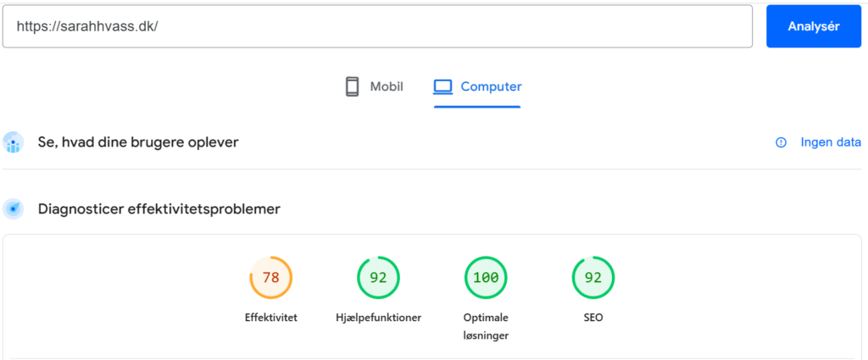The width and height of the screenshot is (868, 360).
Task: Click the Hjælpefunktioner 92 score gauge
Action: (x=378, y=278)
